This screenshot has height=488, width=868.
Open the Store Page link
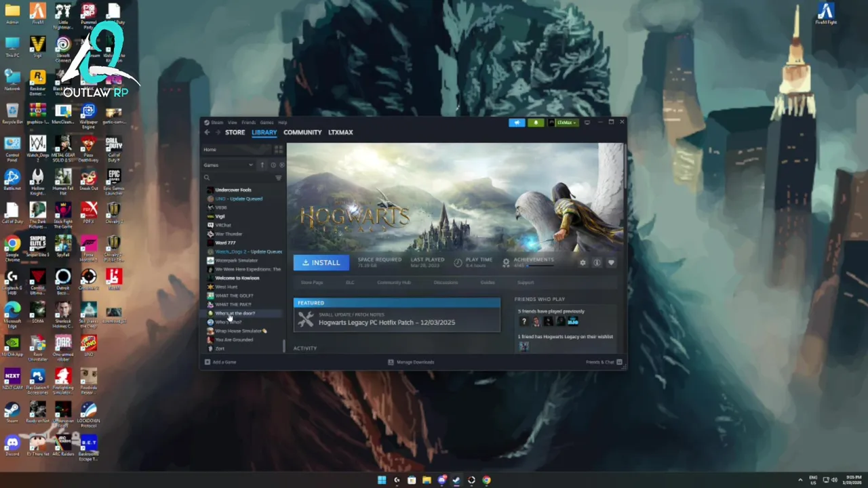click(x=312, y=282)
